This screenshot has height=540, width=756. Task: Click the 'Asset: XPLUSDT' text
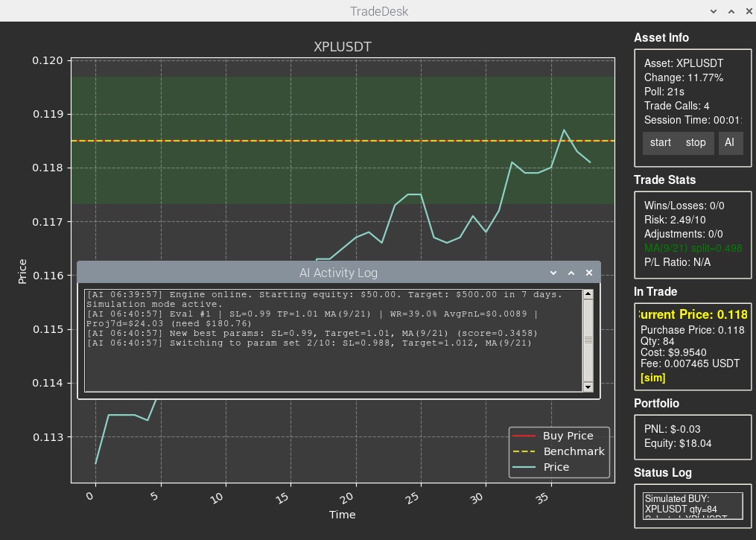(684, 63)
